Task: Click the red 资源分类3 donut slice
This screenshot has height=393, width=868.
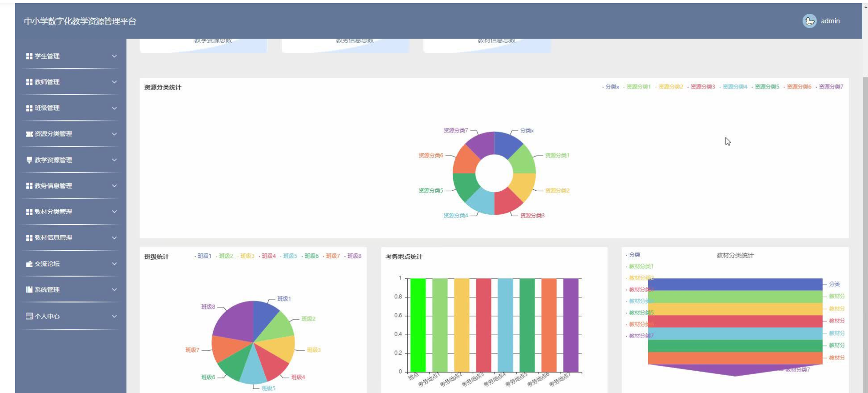Action: tap(507, 202)
